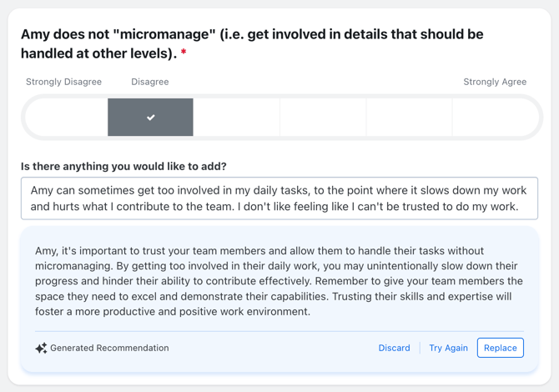
Task: Click the Strongly Agree label above the scale
Action: pyautogui.click(x=495, y=82)
